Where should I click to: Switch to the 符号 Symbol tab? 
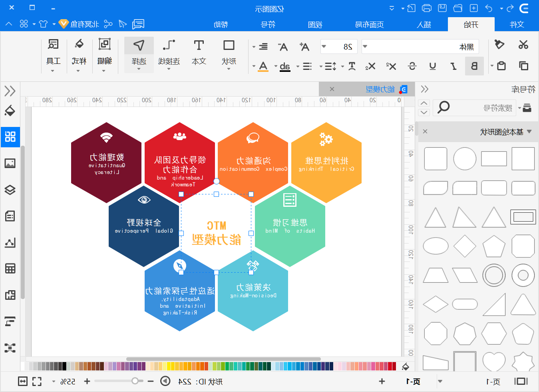pyautogui.click(x=268, y=24)
